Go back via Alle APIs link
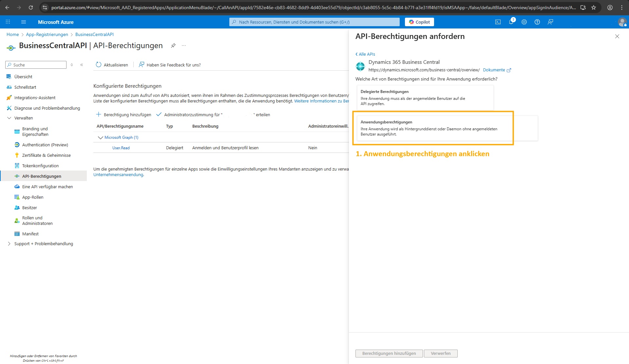Screen dimensions: 629x364 365,54
